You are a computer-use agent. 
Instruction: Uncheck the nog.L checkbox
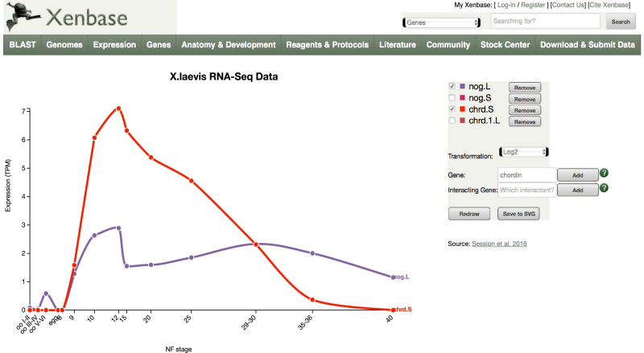tap(452, 86)
